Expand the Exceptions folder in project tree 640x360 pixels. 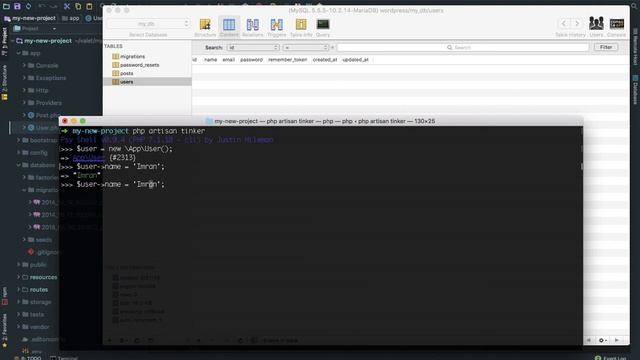[x=24, y=78]
